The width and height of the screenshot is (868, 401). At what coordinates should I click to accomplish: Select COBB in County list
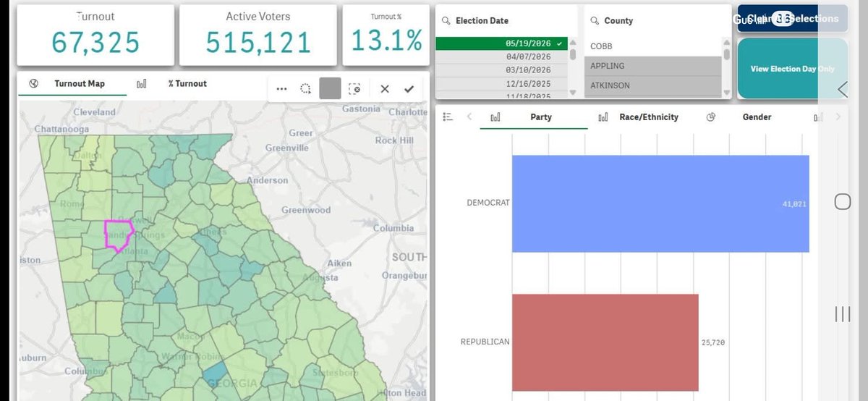click(x=652, y=46)
